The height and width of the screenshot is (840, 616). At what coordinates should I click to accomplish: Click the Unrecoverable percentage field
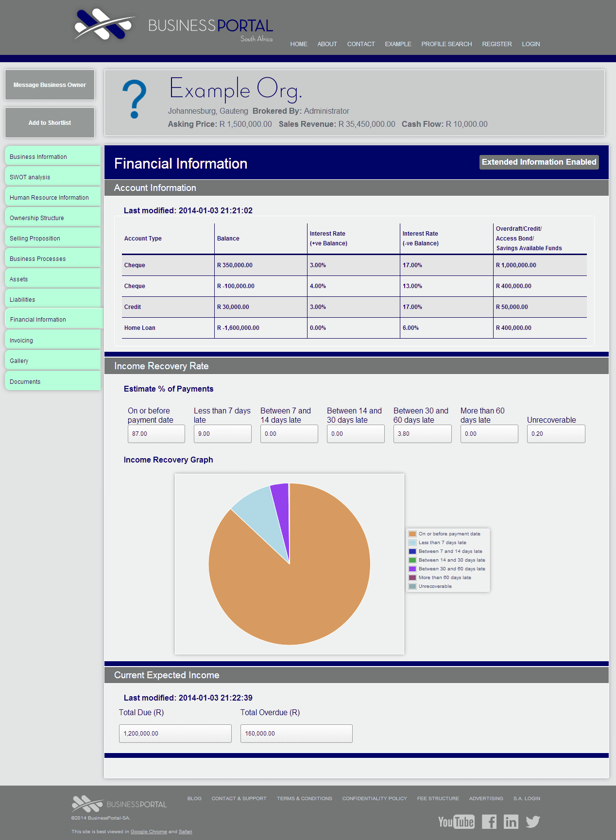click(x=556, y=434)
